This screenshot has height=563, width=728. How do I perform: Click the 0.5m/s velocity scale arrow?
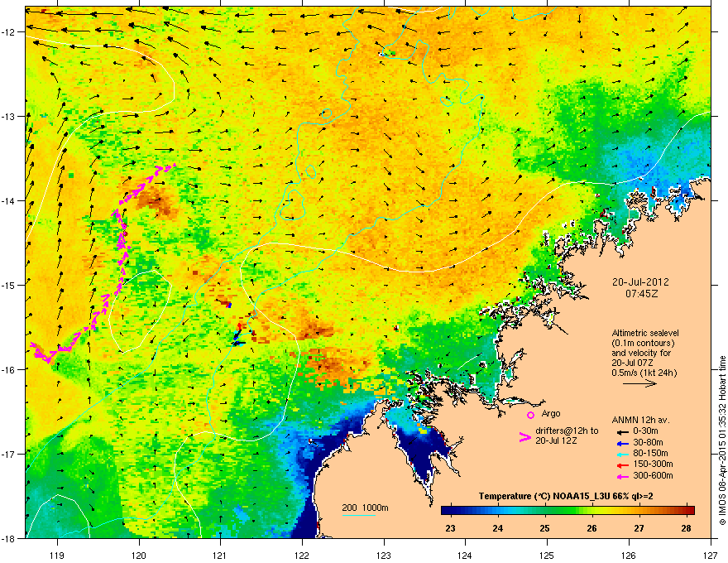(x=639, y=383)
